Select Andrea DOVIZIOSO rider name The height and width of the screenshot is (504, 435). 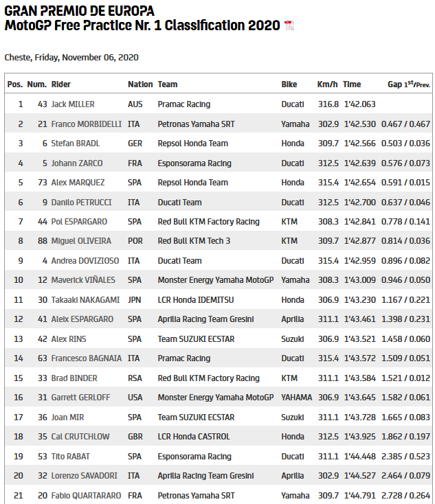click(85, 261)
